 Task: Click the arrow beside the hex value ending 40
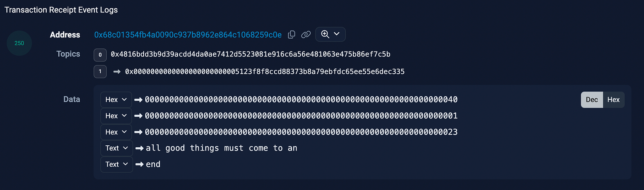(138, 100)
